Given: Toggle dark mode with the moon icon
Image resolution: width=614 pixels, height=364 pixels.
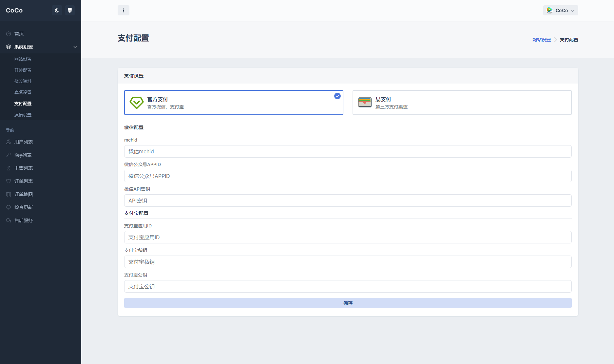Looking at the screenshot, I should (56, 10).
